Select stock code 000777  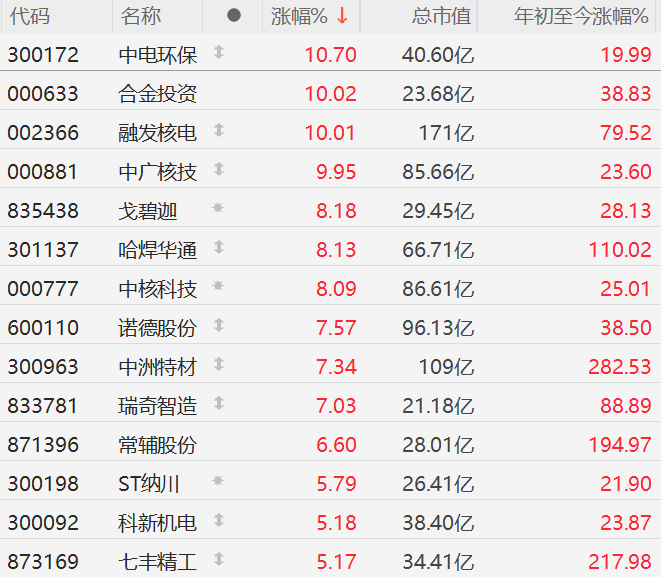[43, 289]
